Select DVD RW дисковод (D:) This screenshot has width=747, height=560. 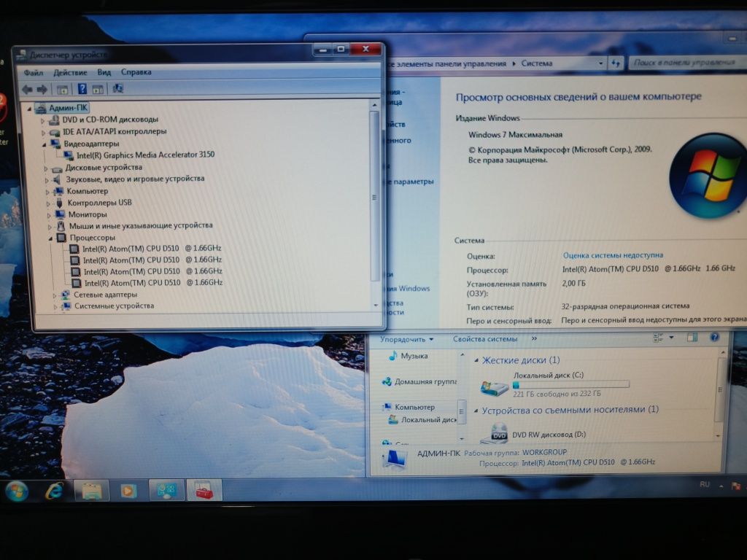(x=549, y=435)
